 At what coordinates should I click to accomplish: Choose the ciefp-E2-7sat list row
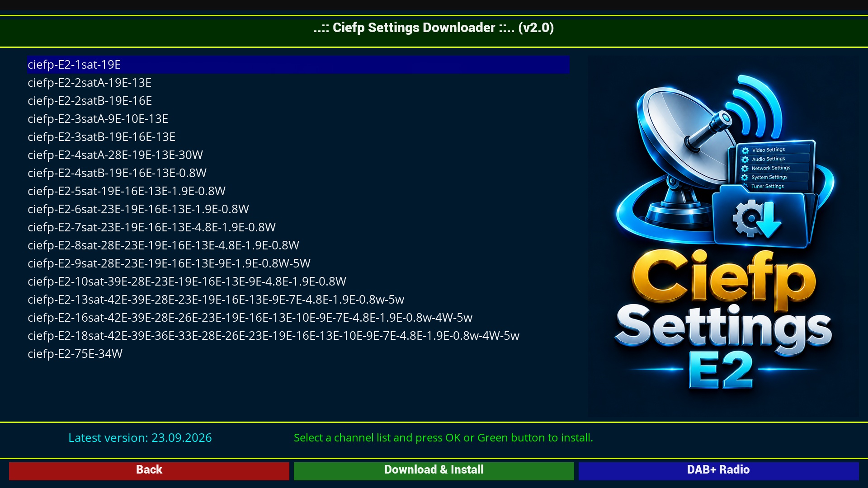click(x=298, y=227)
